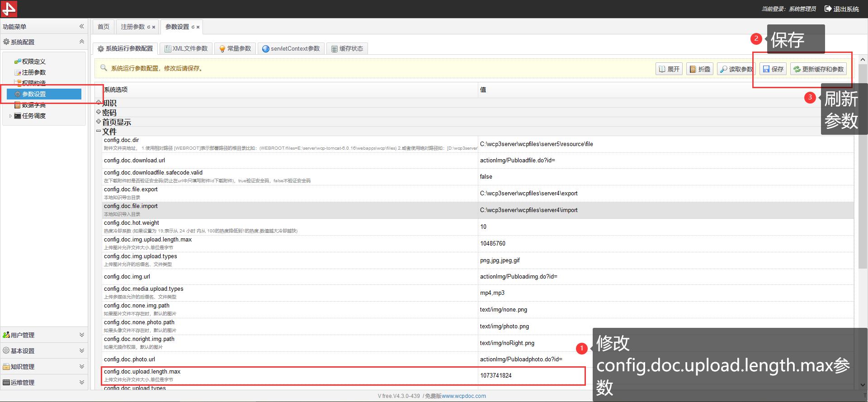The width and height of the screenshot is (868, 402).
Task: Click the gear icon on 系统运行参数配置 tab
Action: pyautogui.click(x=101, y=49)
